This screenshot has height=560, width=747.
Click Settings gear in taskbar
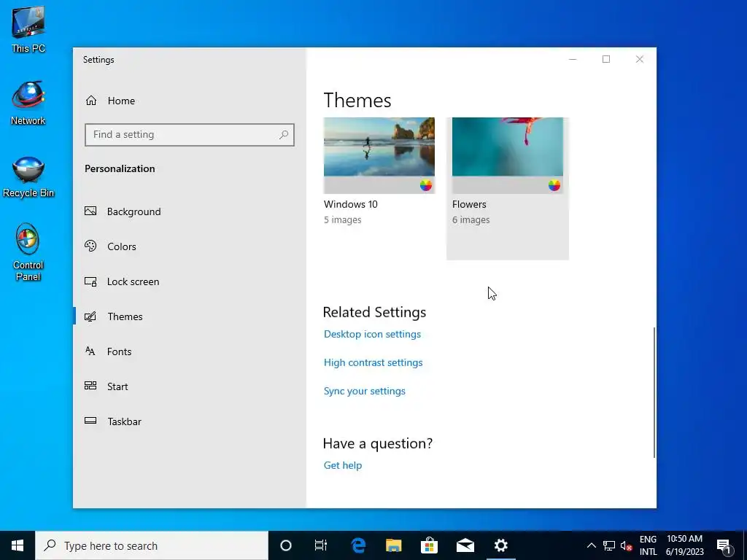[500, 545]
